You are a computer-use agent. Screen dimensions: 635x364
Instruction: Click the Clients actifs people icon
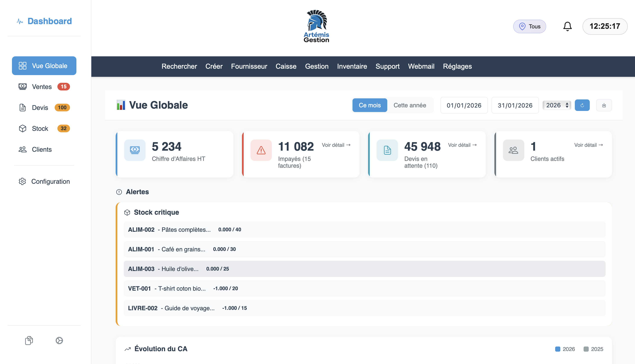click(514, 150)
